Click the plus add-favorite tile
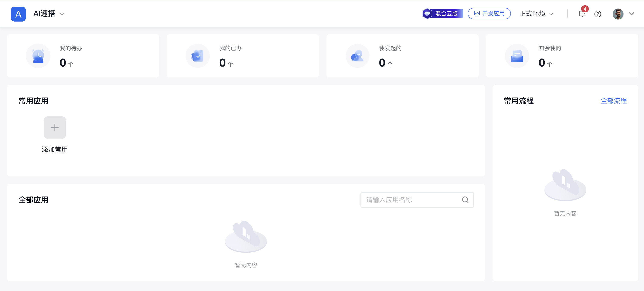Screen dimensions: 644x291 pyautogui.click(x=55, y=128)
